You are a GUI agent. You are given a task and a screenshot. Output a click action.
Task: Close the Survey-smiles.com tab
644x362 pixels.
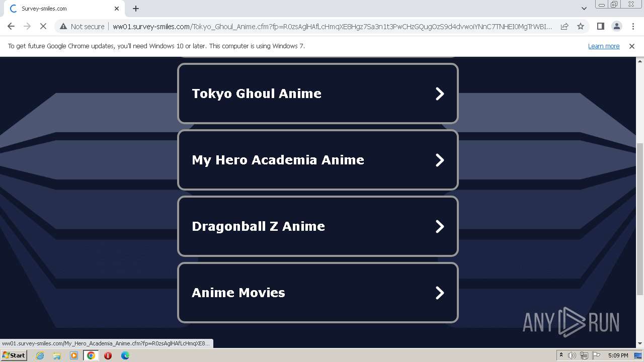coord(117,9)
